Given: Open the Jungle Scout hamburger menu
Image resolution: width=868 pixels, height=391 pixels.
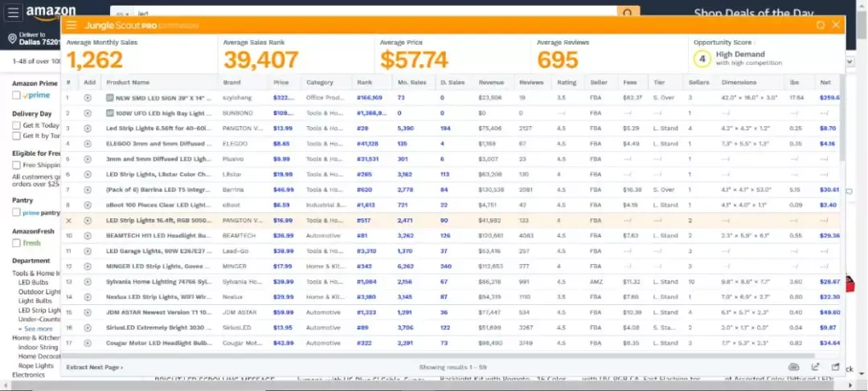Looking at the screenshot, I should [72, 25].
